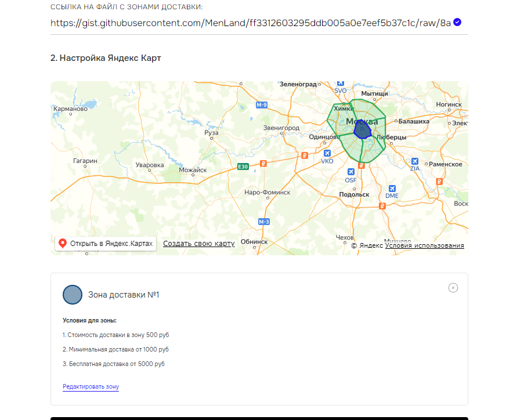Click the E30 highway badge
Viewport: 506px width, 420px height.
(243, 166)
